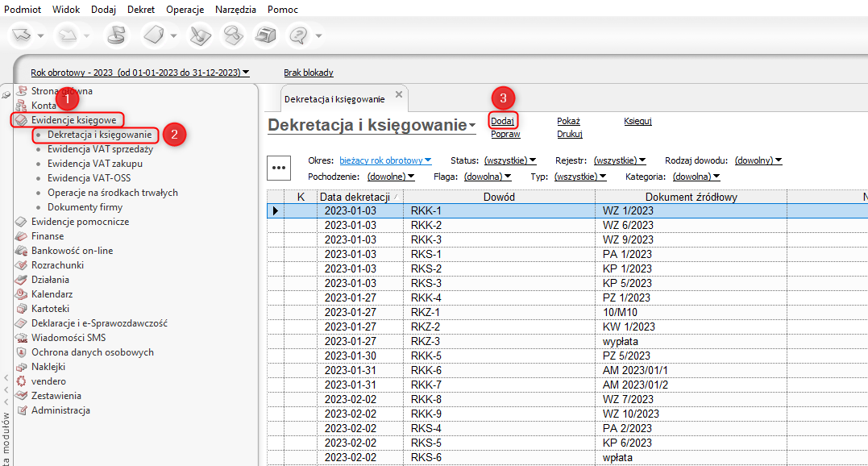Expand the Dekretacja i księgowanie title dropdown
Viewport: 868px width, 466px height.
tap(472, 126)
